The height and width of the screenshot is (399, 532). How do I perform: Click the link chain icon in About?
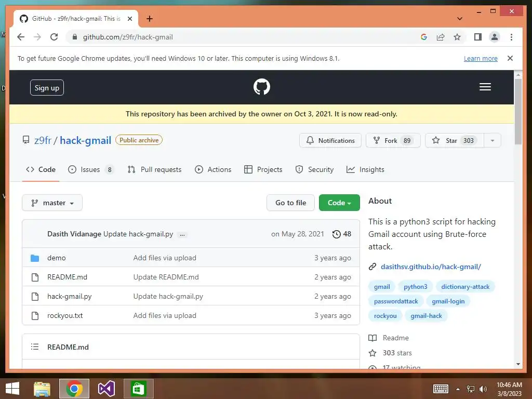(x=372, y=267)
